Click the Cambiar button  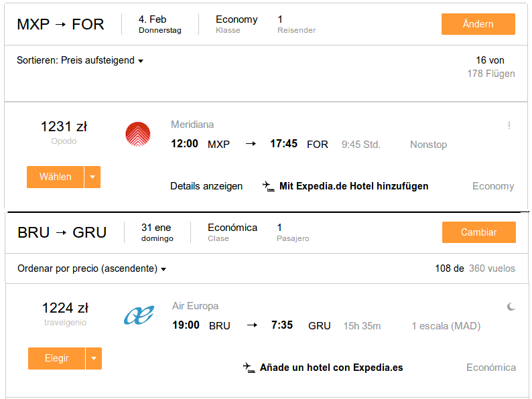tap(478, 232)
